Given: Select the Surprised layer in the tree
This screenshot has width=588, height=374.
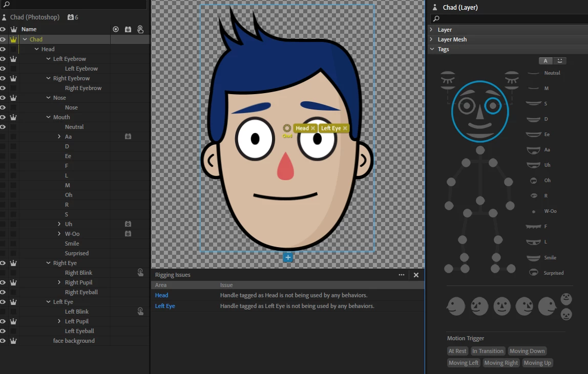Looking at the screenshot, I should pos(76,253).
